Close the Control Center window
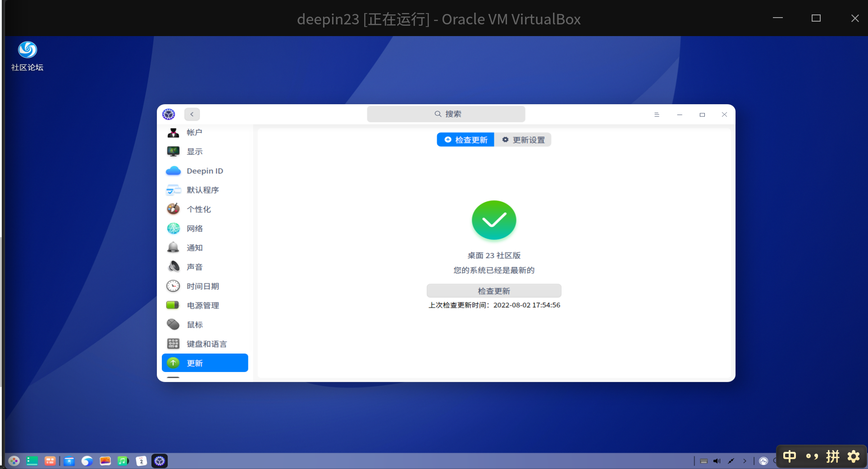 tap(724, 115)
